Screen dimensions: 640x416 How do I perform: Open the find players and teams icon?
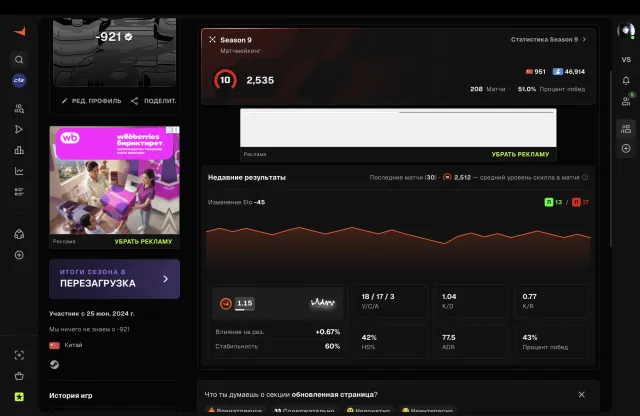point(19,109)
